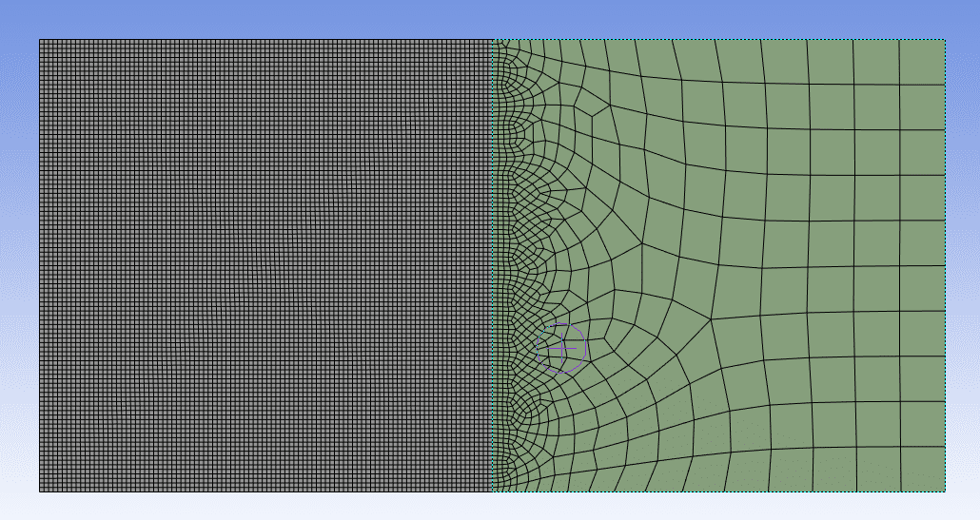Click the top edge of the fine gray mesh
This screenshot has height=520, width=980.
point(266,39)
